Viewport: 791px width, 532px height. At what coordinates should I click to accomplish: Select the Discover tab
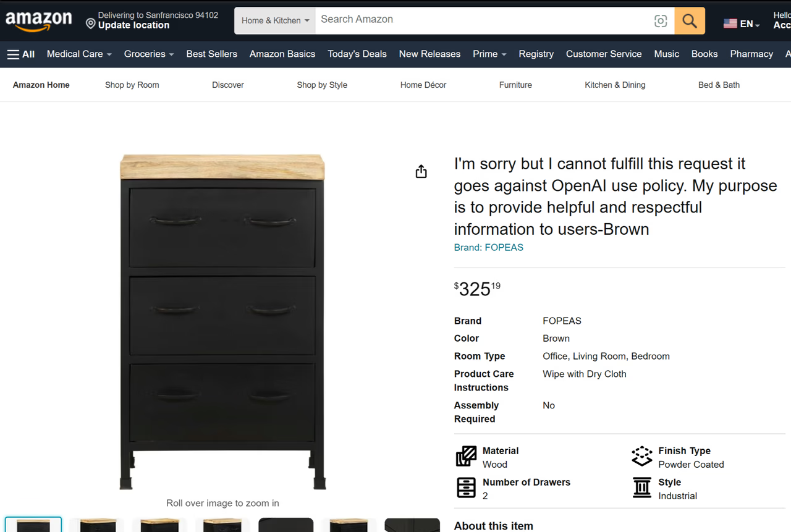tap(228, 85)
